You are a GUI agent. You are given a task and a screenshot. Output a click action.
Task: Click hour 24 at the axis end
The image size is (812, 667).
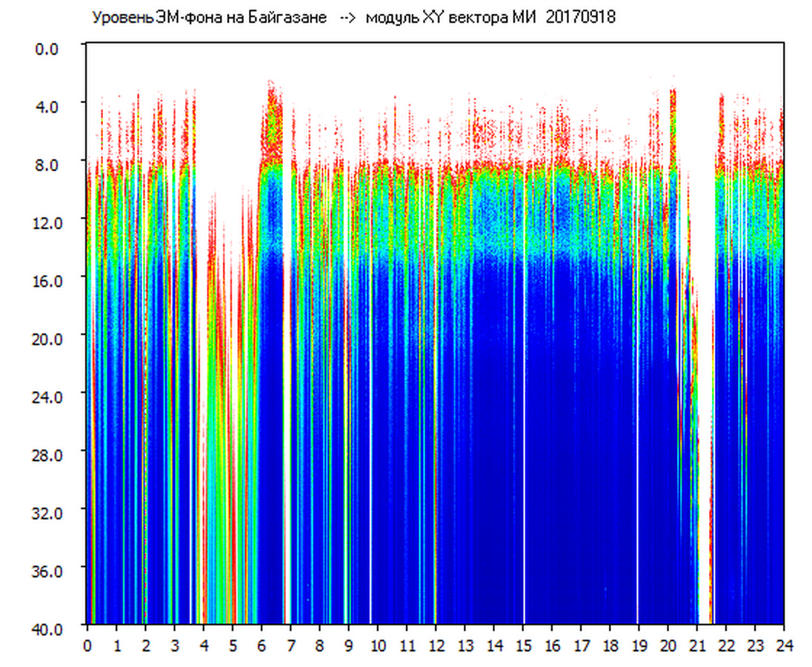[x=783, y=646]
